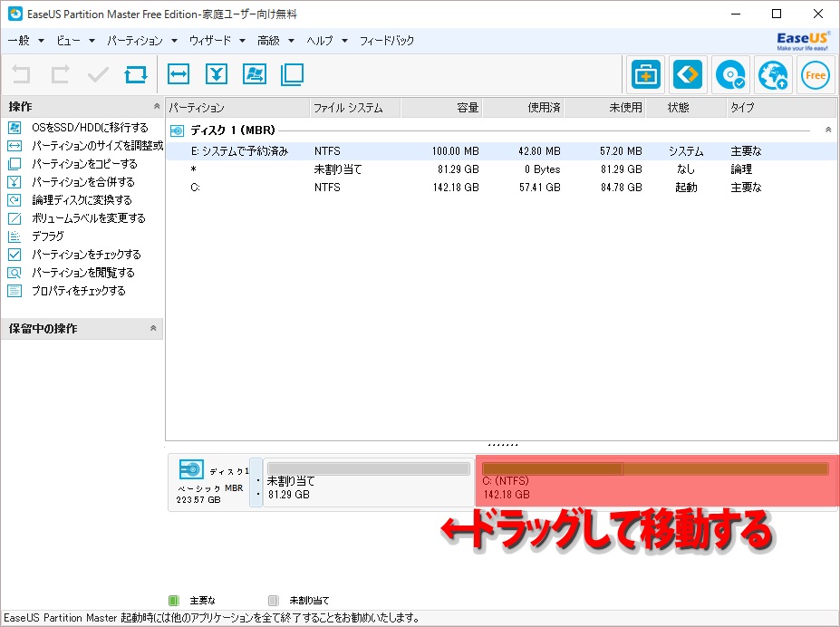The width and height of the screenshot is (840, 627).
Task: Select the Merge partition toolbar icon
Action: point(217,74)
